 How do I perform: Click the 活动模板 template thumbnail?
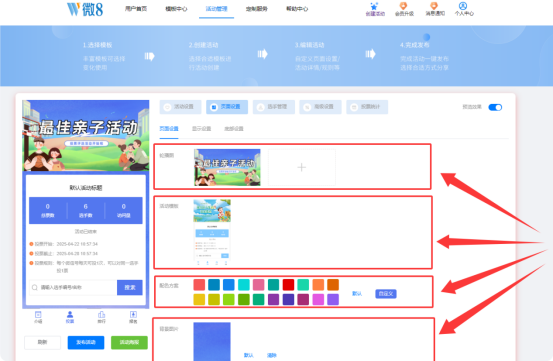click(212, 232)
